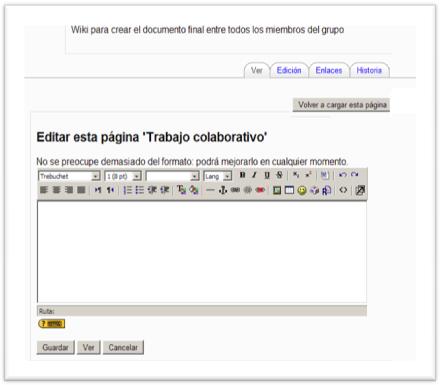Screen dimensions: 441x385
Task: Toggle HTML source view
Action: tap(343, 190)
